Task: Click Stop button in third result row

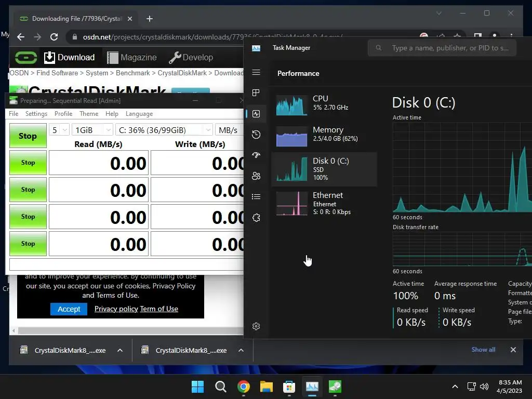Action: click(x=28, y=217)
